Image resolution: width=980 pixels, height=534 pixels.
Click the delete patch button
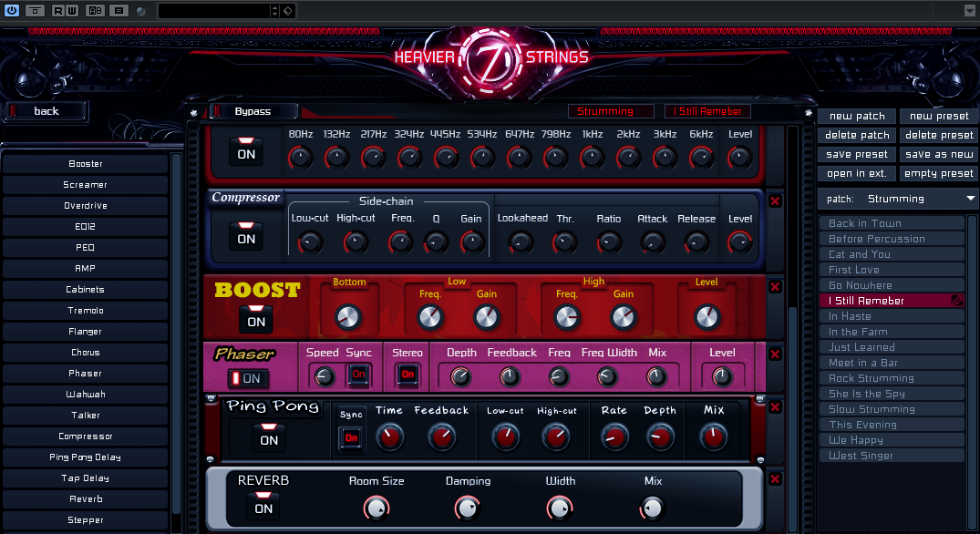(857, 135)
